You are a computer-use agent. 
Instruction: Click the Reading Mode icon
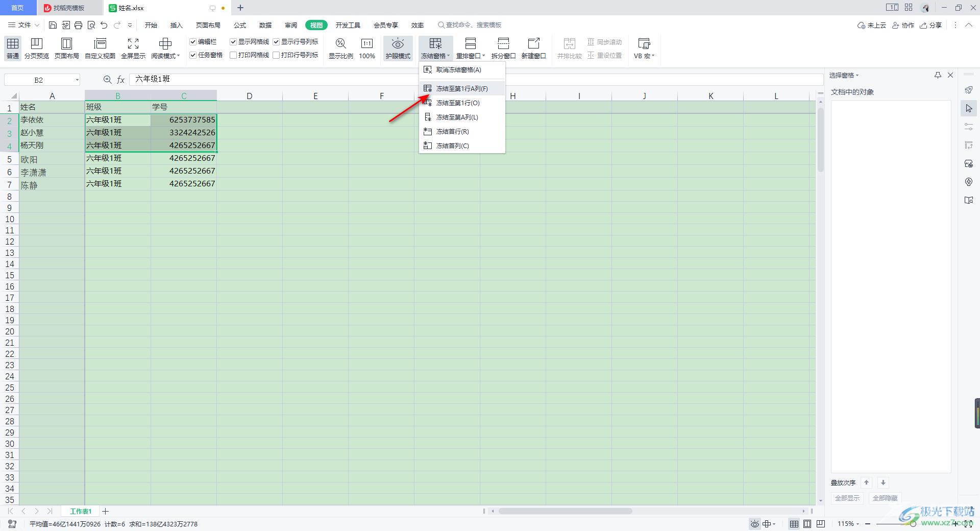point(165,44)
